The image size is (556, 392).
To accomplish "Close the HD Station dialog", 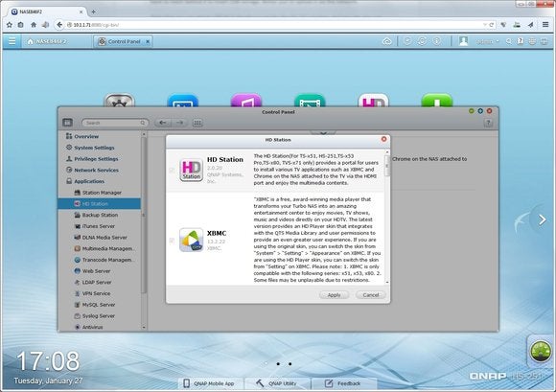I will click(383, 139).
